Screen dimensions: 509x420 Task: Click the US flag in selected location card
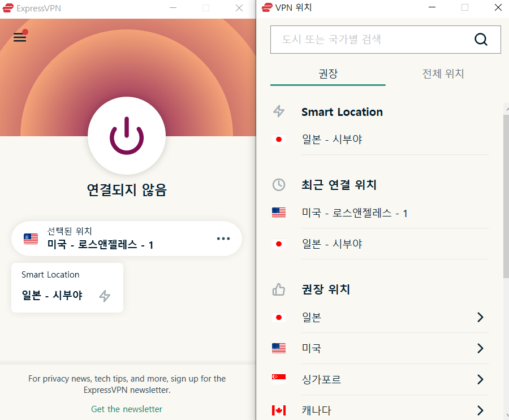click(x=31, y=239)
